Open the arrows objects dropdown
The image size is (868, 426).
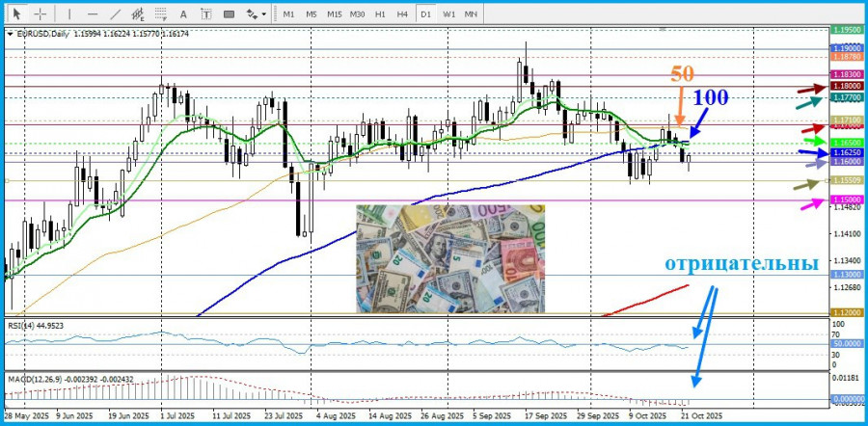(256, 14)
